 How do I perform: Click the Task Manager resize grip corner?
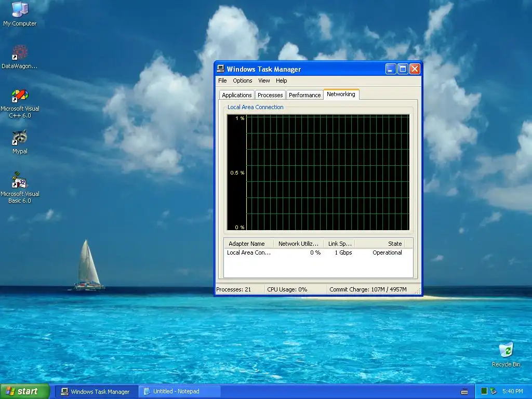pos(418,291)
